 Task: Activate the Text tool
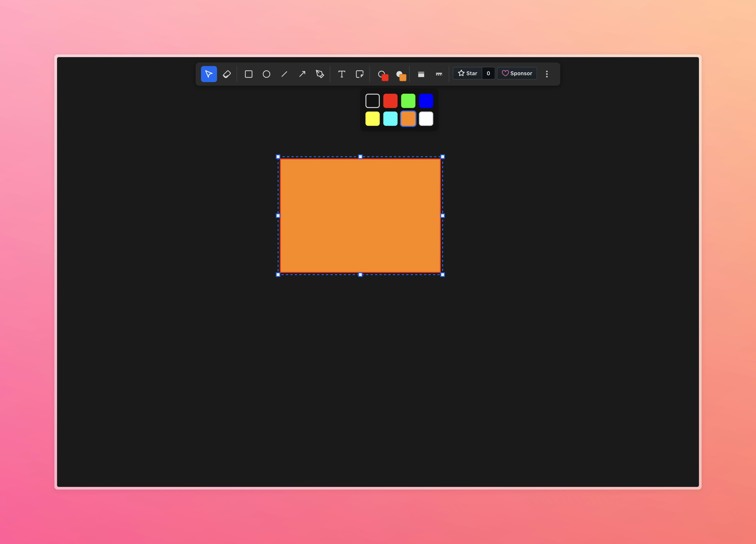point(342,74)
